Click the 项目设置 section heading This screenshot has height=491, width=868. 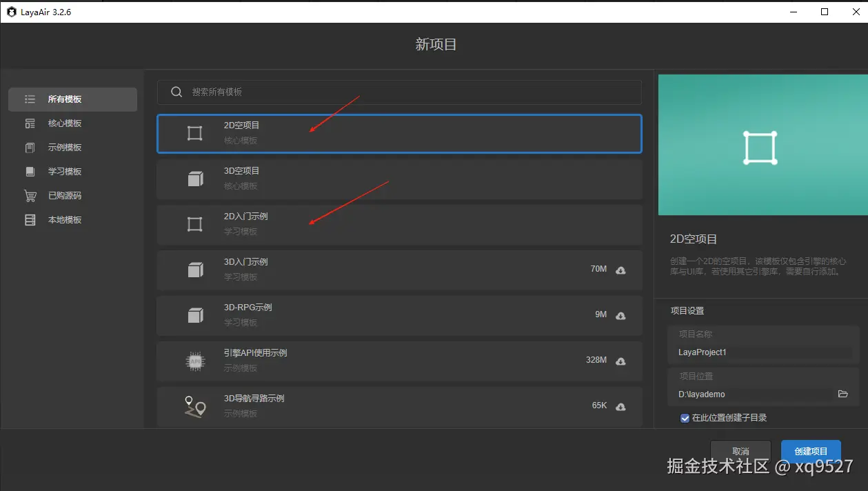click(x=687, y=311)
